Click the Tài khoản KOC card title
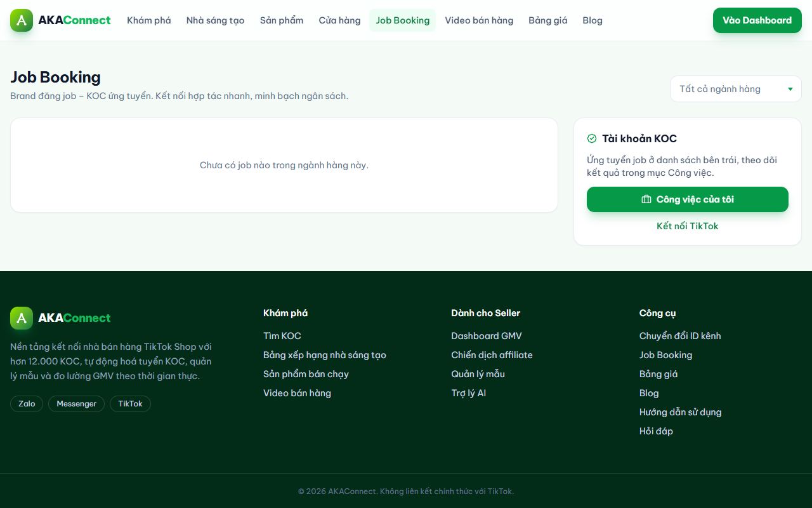The image size is (812, 508). 639,138
